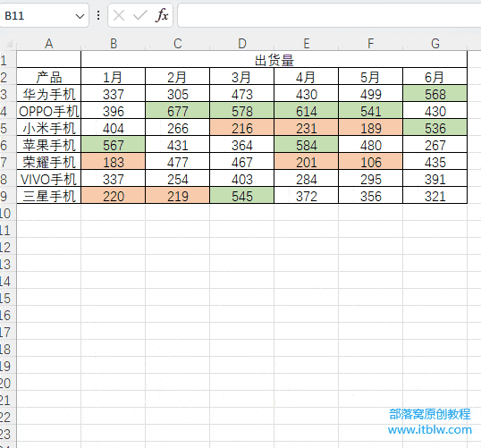Select column B header
This screenshot has height=448, width=481.
(114, 44)
